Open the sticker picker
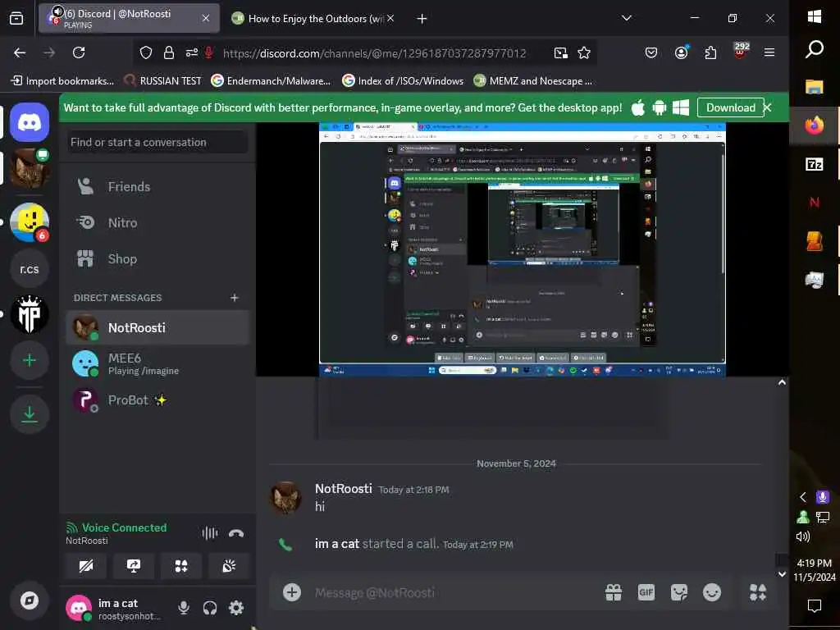 (x=679, y=592)
